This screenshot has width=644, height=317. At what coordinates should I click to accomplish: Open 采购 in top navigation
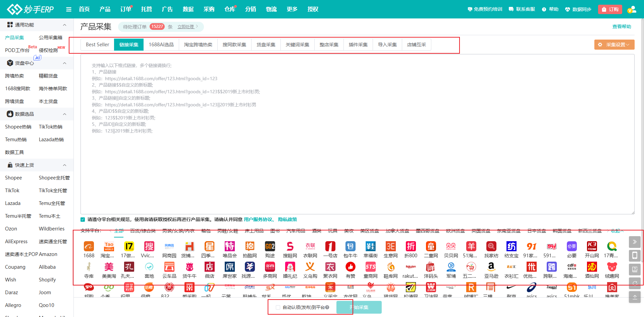pyautogui.click(x=209, y=9)
